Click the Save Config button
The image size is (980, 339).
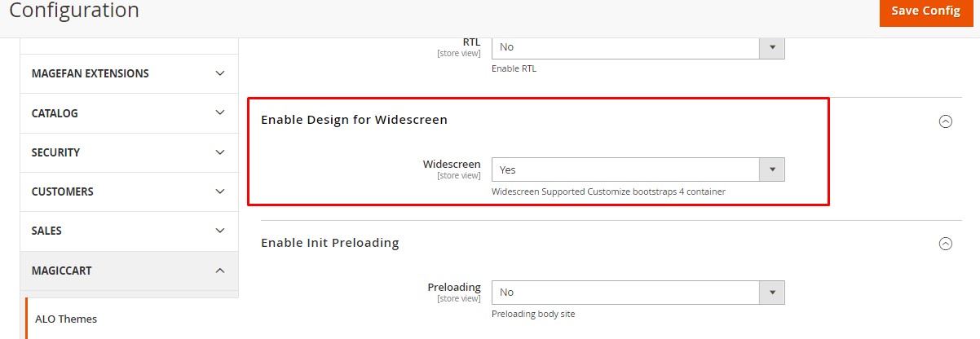[x=925, y=11]
